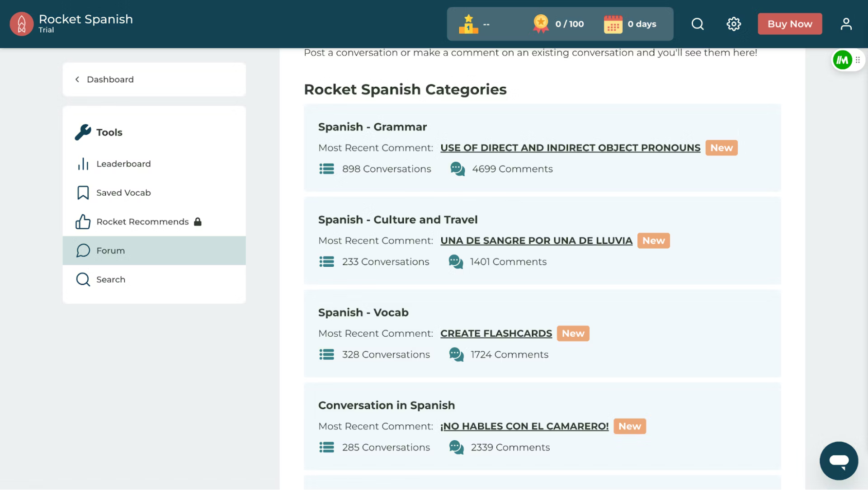Click the Grammar conversations list icon
Image resolution: width=868 pixels, height=490 pixels.
point(326,169)
